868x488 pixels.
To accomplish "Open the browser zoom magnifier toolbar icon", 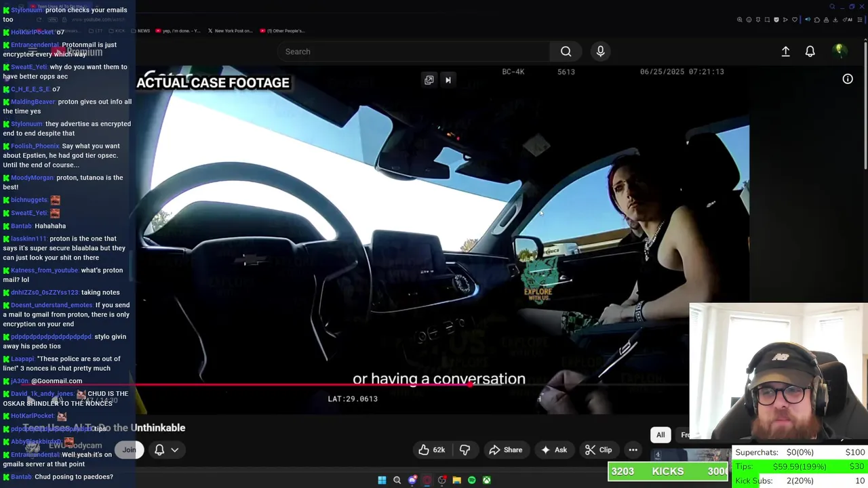I will tap(740, 20).
